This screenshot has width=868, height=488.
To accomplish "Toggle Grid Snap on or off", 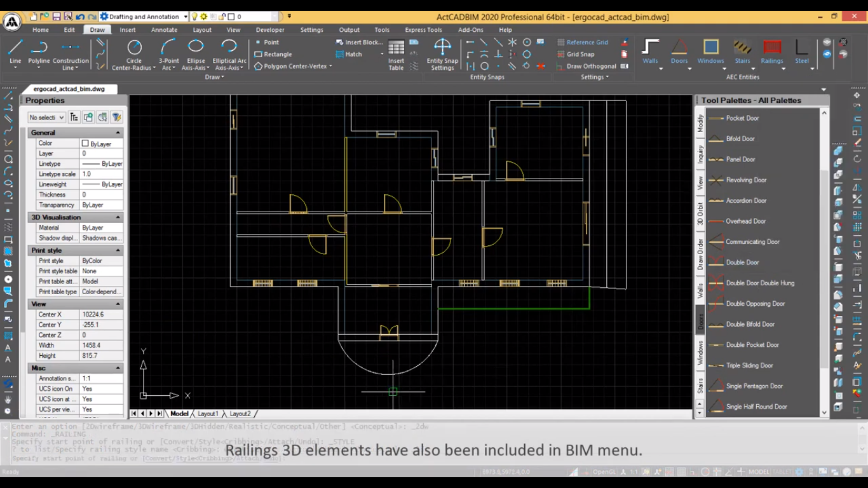I will tap(576, 54).
